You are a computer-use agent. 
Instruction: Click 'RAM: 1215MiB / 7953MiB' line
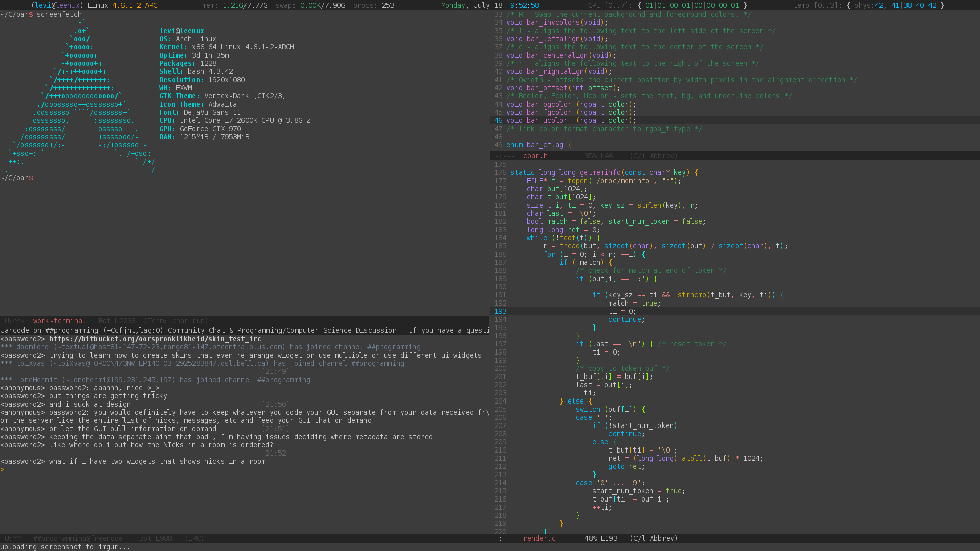[204, 137]
